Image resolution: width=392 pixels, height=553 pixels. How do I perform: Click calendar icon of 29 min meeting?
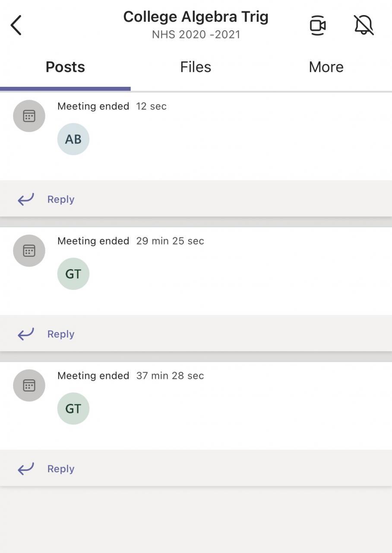(29, 251)
